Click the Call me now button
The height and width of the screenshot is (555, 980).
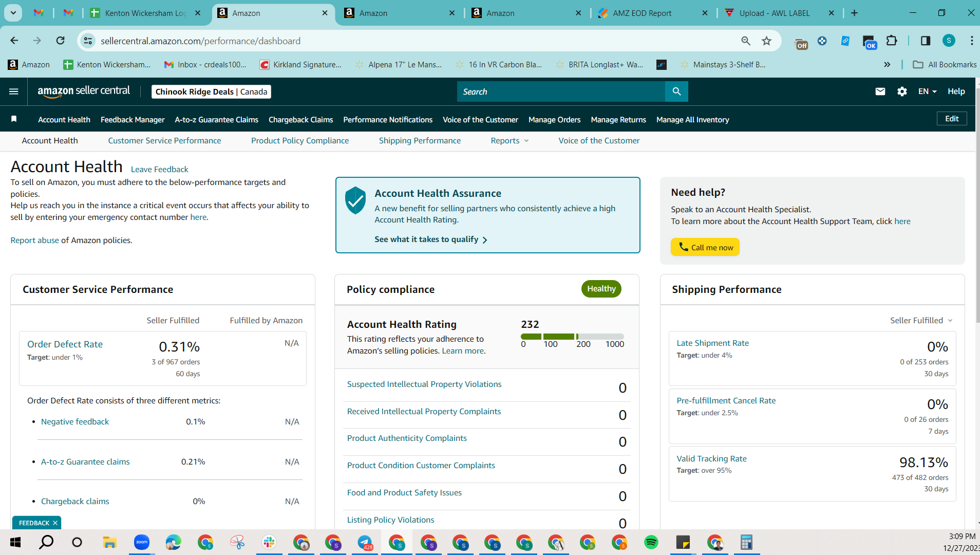point(705,247)
